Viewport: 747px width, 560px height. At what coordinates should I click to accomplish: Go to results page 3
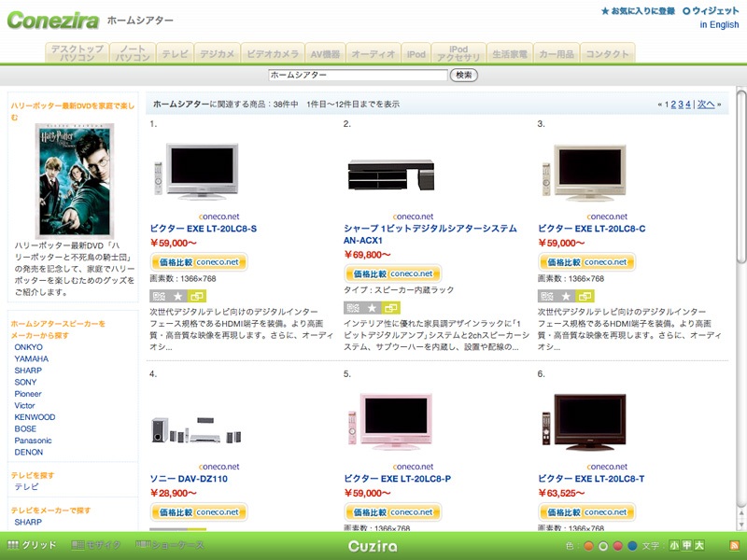tap(681, 105)
